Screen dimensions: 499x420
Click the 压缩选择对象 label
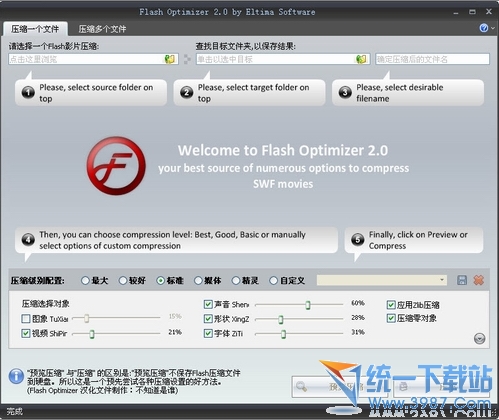pos(46,304)
